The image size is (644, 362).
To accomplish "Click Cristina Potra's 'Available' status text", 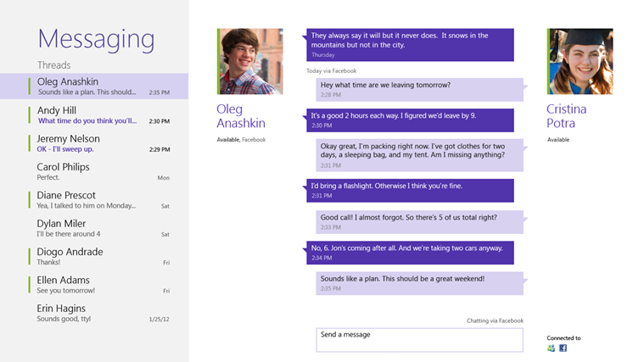I will click(558, 140).
